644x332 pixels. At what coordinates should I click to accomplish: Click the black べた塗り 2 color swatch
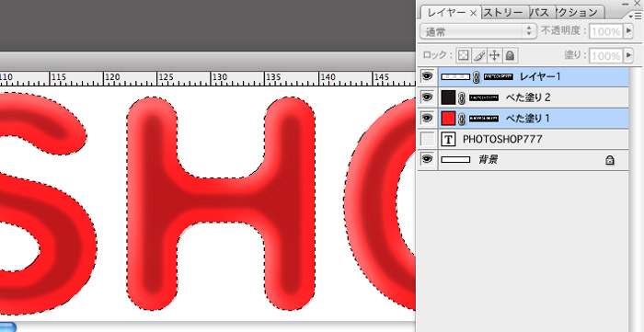point(448,97)
